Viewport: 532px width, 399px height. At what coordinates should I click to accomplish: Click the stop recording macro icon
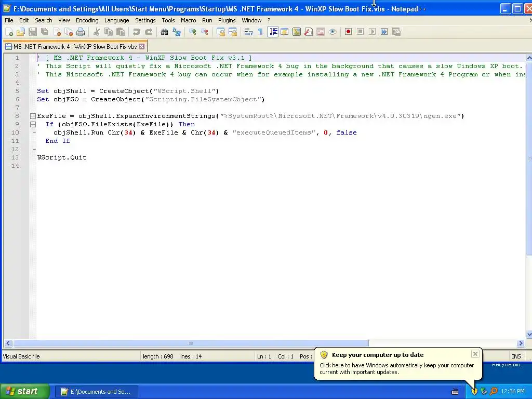coord(361,32)
